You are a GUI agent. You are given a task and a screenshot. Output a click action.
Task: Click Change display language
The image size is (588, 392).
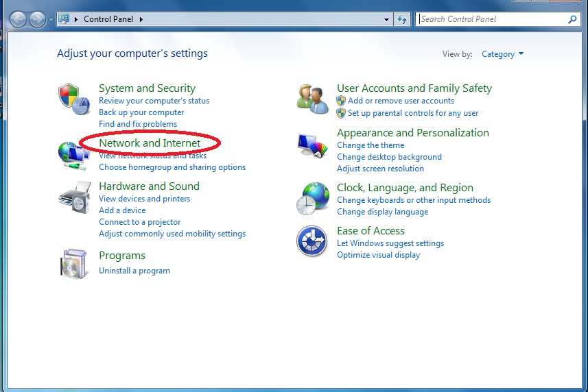382,212
